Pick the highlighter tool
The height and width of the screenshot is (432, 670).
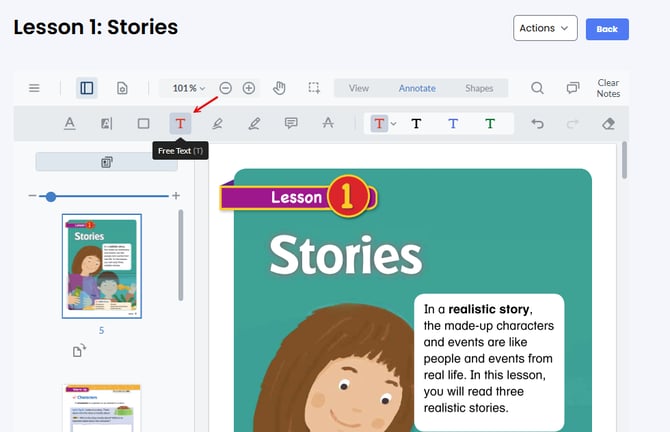coord(217,124)
